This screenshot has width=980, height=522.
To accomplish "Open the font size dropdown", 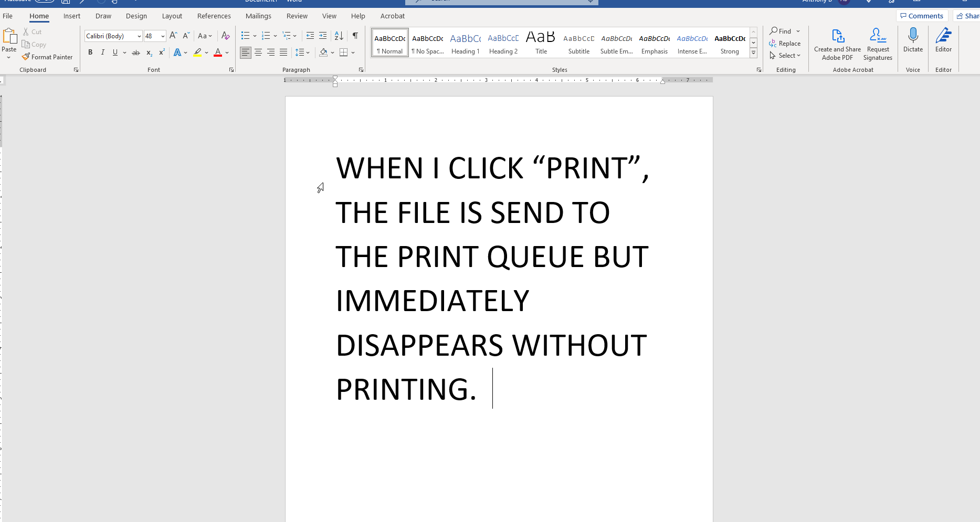I will (x=162, y=36).
